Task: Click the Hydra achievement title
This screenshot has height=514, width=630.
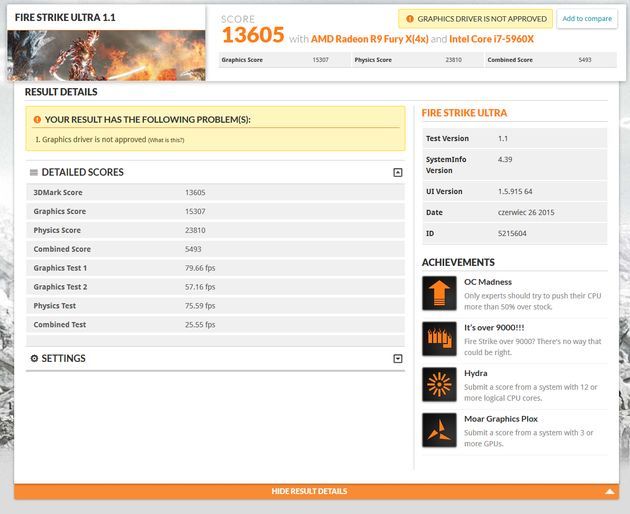Action: [x=476, y=373]
